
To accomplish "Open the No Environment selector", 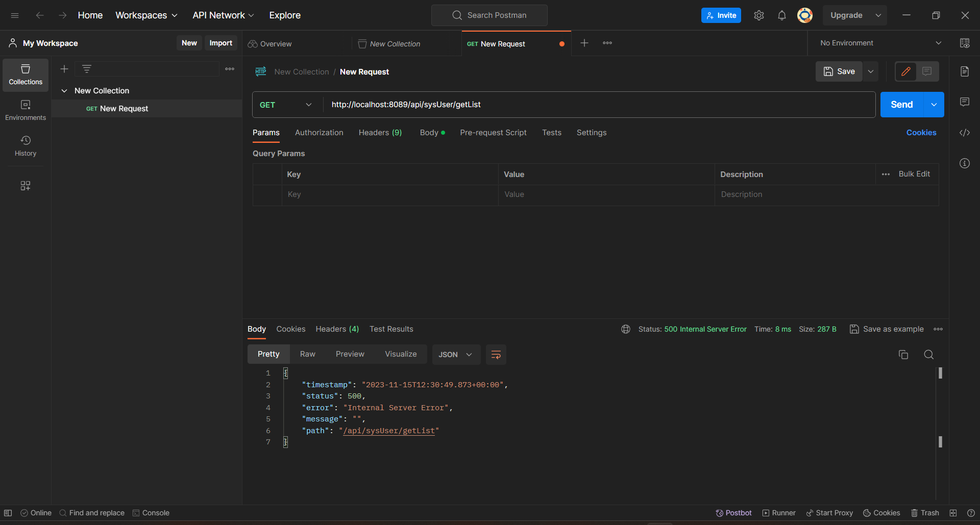I will 880,43.
